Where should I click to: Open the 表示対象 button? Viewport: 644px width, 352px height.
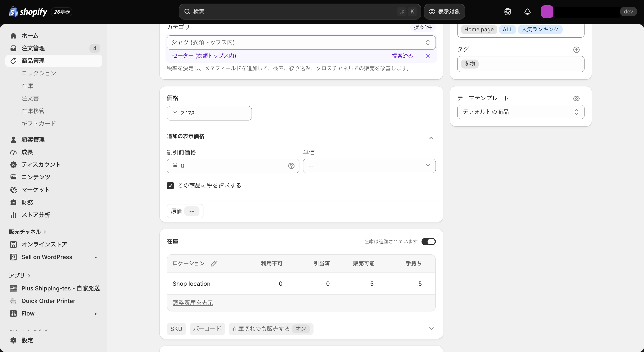pyautogui.click(x=444, y=11)
